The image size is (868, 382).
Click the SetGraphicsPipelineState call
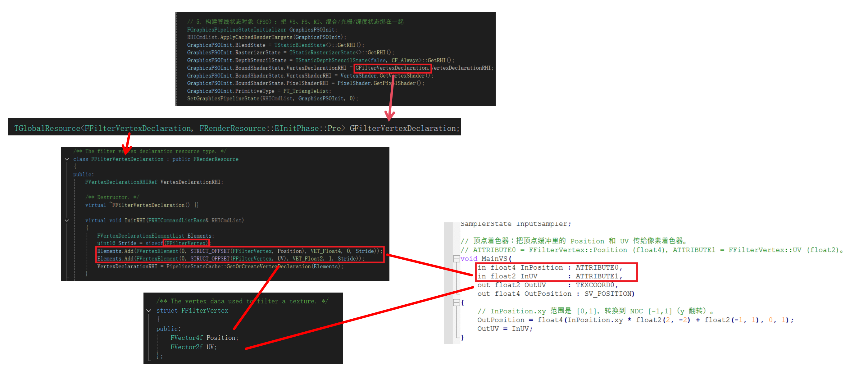tap(223, 99)
